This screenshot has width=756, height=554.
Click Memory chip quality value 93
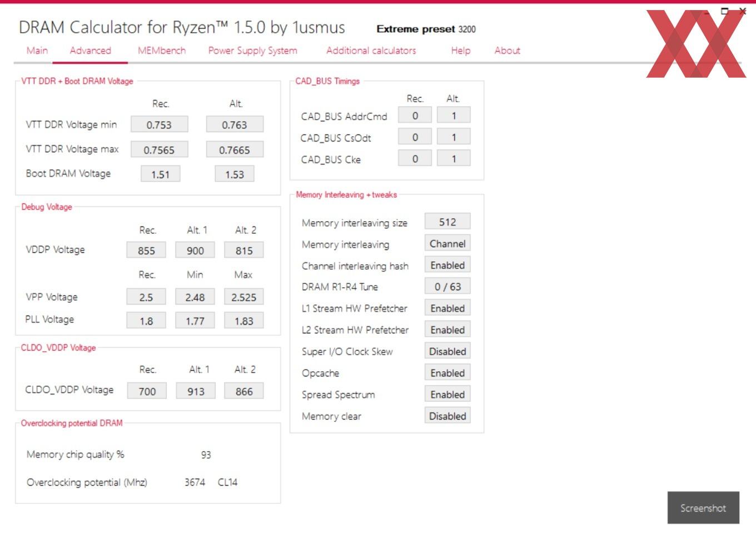point(206,455)
